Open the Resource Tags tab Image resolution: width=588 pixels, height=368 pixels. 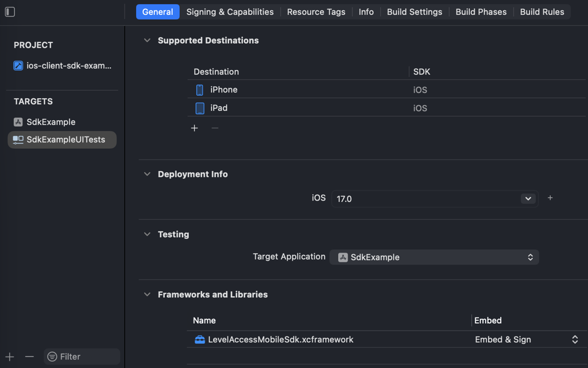tap(316, 12)
